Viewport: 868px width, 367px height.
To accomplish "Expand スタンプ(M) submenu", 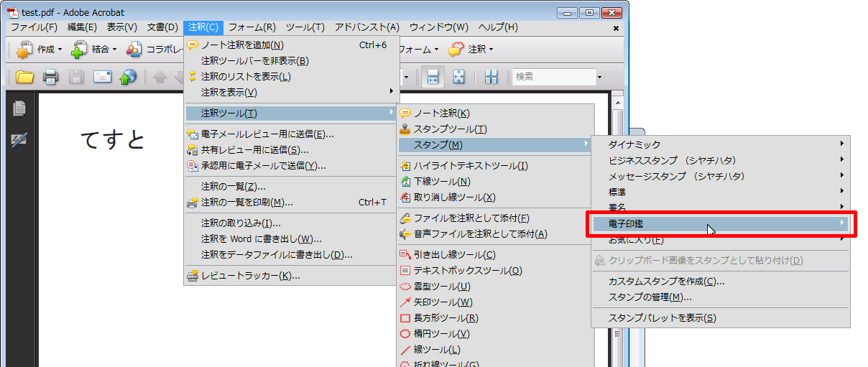I will (x=497, y=145).
